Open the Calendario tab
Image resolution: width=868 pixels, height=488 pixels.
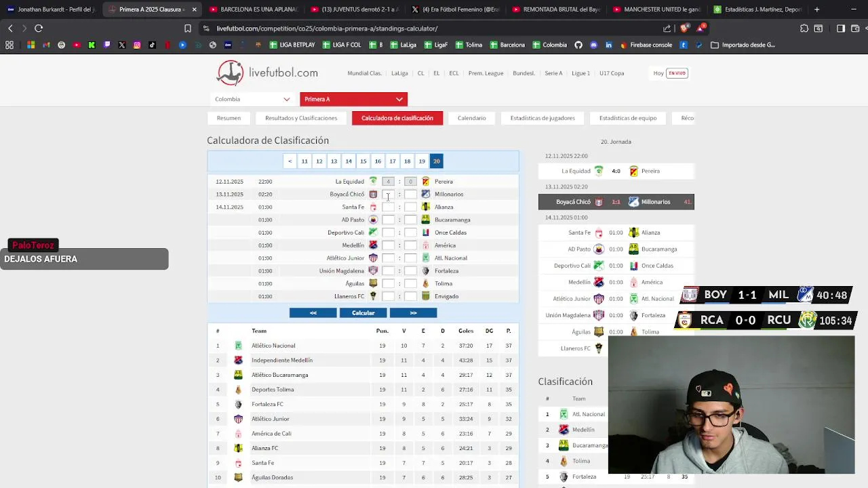pos(471,118)
